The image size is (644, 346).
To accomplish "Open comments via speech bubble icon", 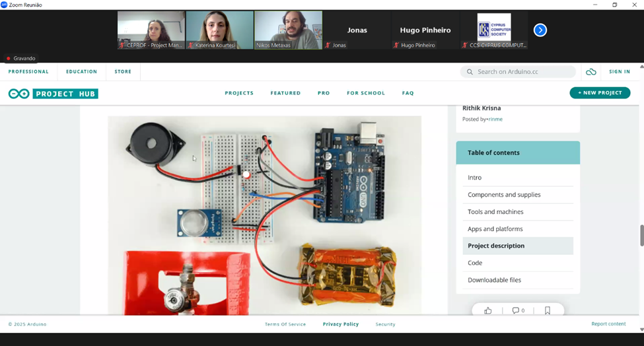I will click(x=518, y=310).
